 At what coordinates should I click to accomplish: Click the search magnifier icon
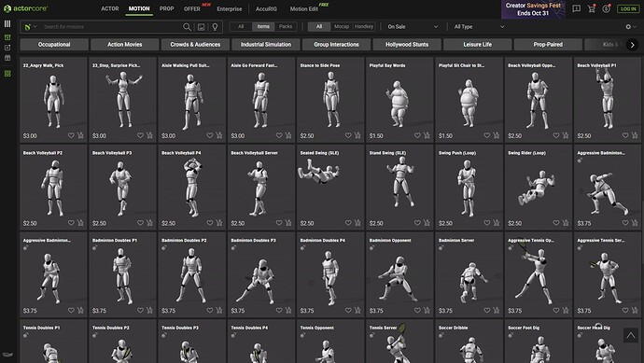pos(187,27)
